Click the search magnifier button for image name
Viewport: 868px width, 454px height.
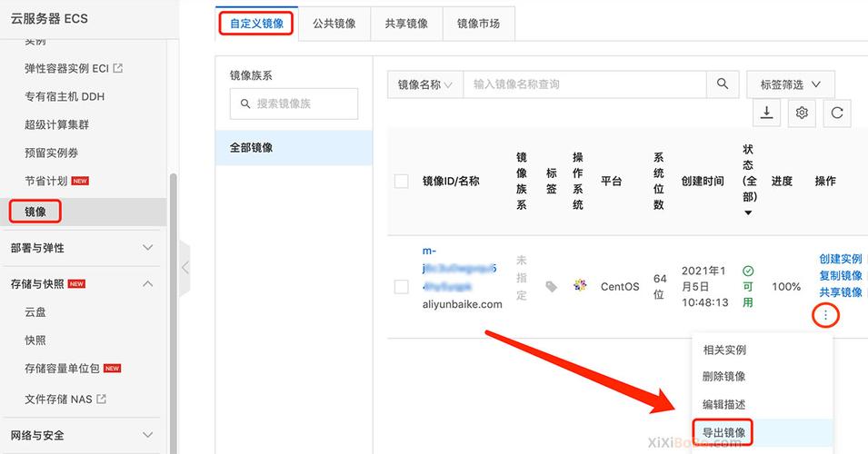(x=723, y=84)
